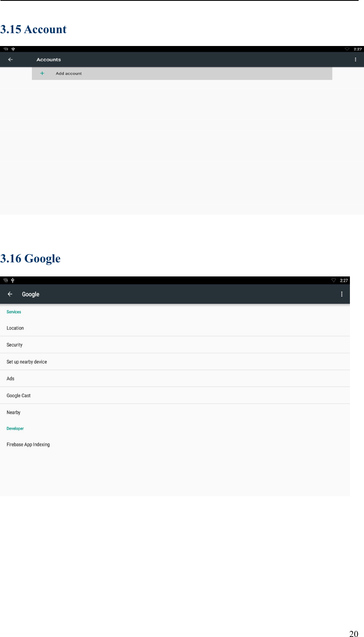
Task: Open overflow menu in Accounts header
Action: pos(355,60)
